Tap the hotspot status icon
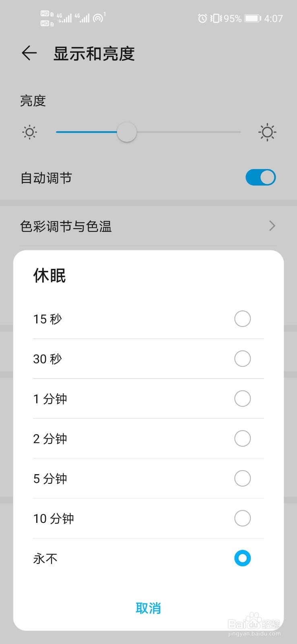 [x=99, y=18]
